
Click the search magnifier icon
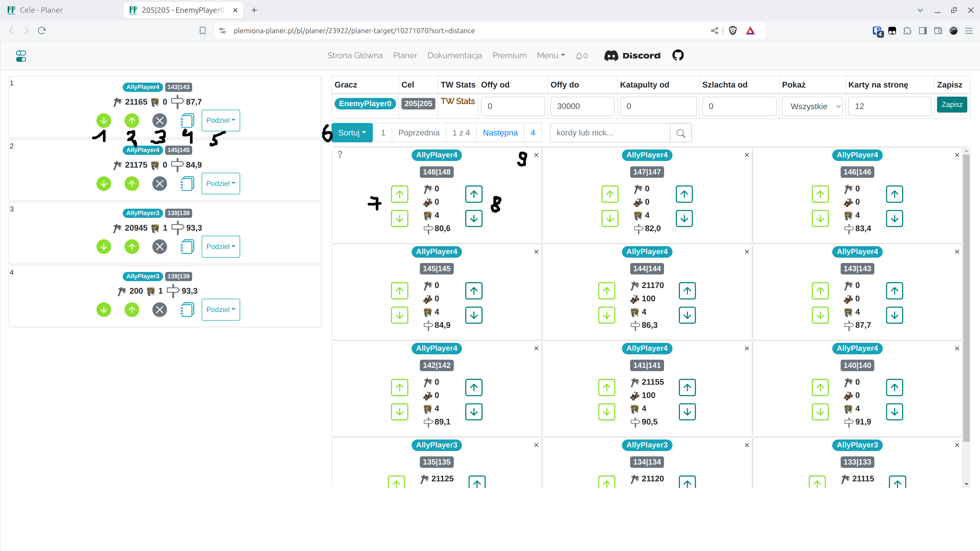tap(681, 133)
